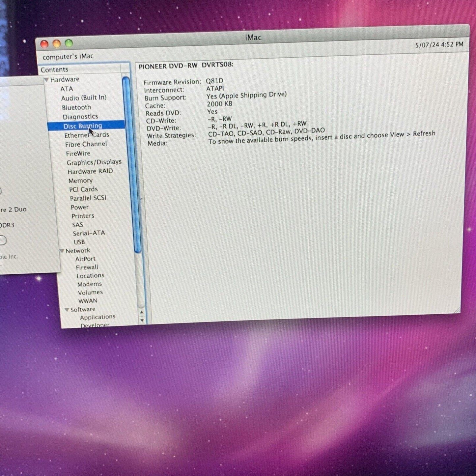This screenshot has height=476, width=476.
Task: Select Volumes under Network
Action: coord(91,292)
